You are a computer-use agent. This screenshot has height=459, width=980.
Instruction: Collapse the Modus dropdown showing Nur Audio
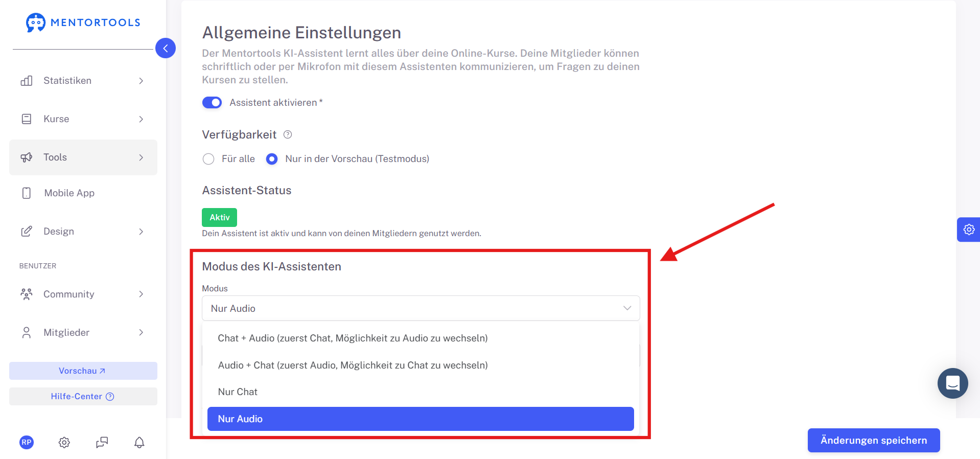point(421,308)
